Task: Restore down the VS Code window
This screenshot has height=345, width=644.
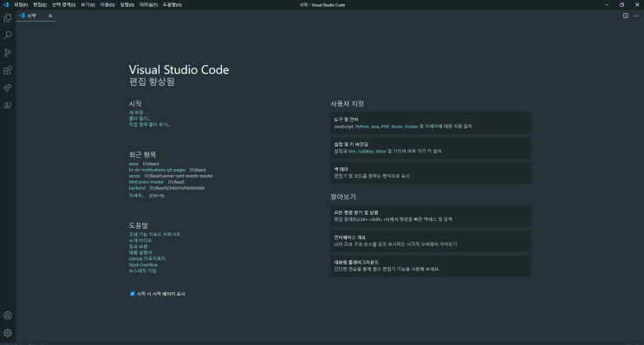Action: pos(621,5)
